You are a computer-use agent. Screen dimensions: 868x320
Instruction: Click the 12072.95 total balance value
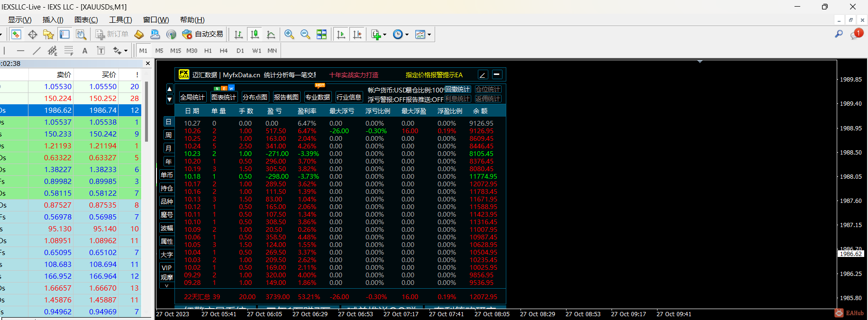[x=483, y=297]
